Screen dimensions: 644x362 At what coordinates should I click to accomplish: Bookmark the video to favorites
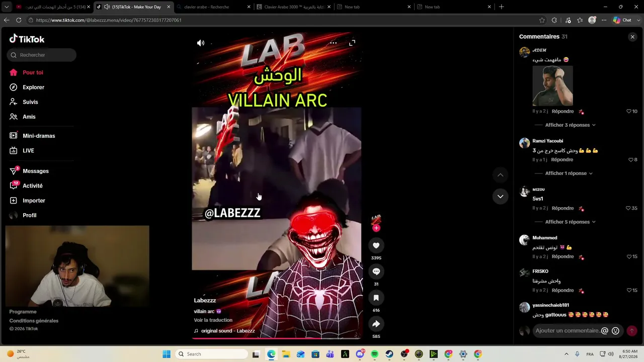376,298
